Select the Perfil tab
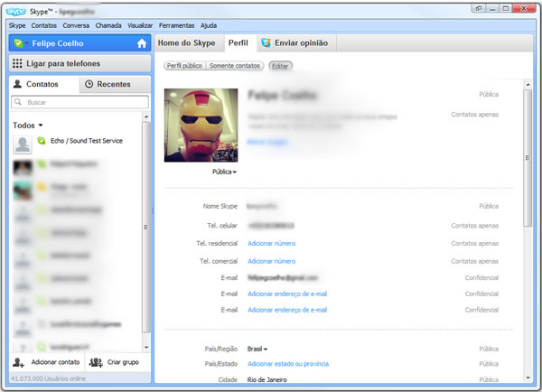Screen dimensions: 542x392 click(238, 42)
